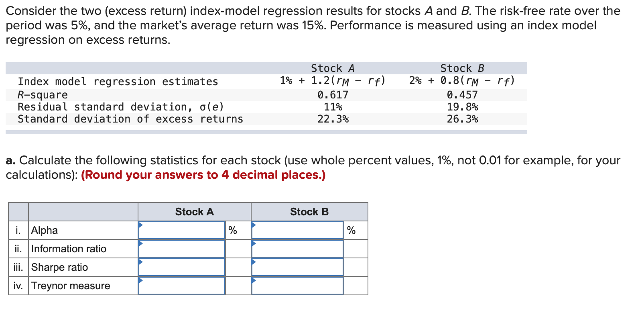Focus the Sharpe ratio field for Stock B
Image resolution: width=644 pixels, height=321 pixels.
297,267
